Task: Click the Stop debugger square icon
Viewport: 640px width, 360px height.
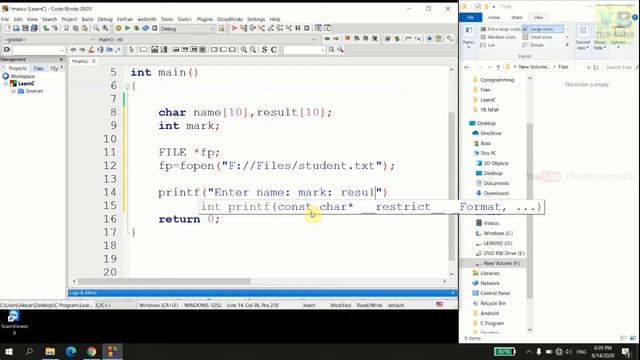Action: point(307,28)
